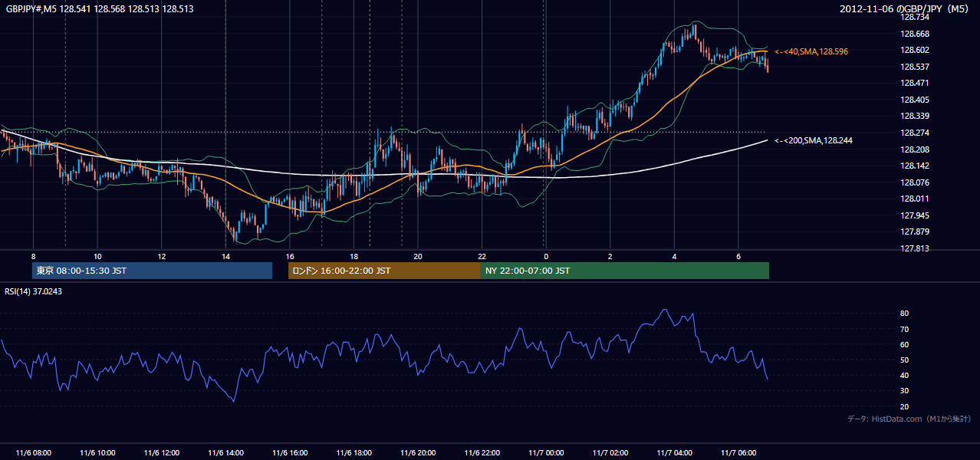Click the 11/6 16:00 date axis label
Image resolution: width=980 pixels, height=460 pixels.
click(x=289, y=453)
